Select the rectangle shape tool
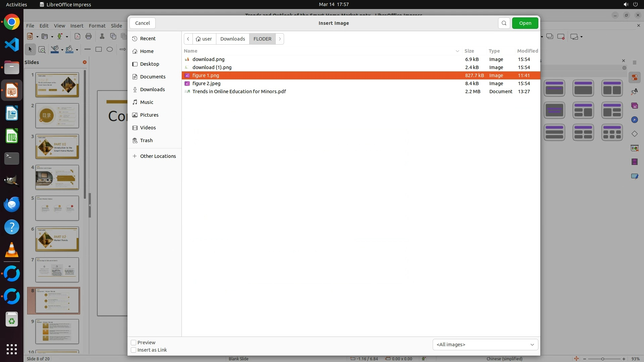 click(99, 49)
